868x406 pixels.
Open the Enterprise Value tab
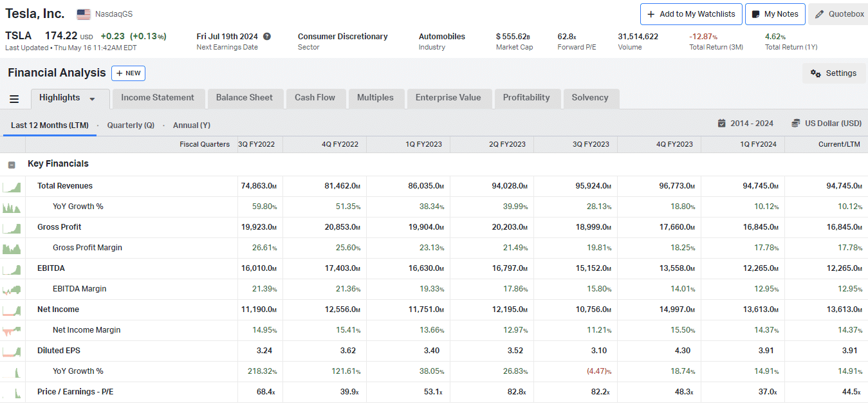pyautogui.click(x=448, y=98)
